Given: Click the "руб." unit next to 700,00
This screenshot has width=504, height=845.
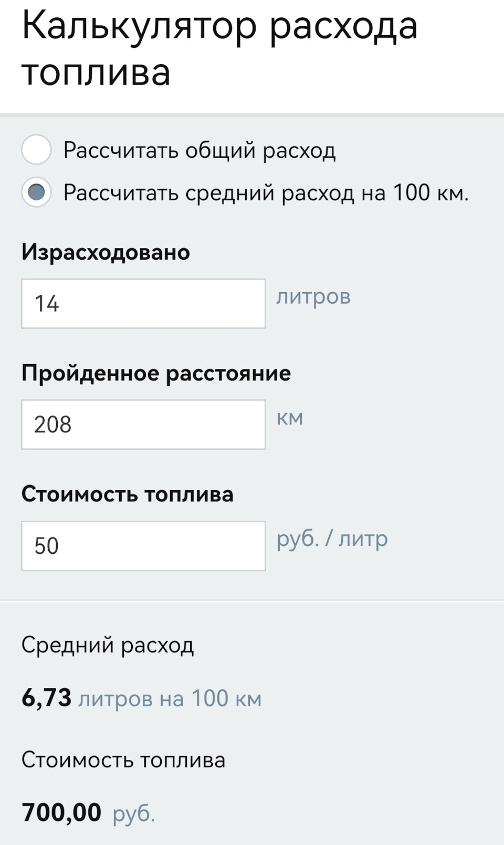Looking at the screenshot, I should [134, 813].
